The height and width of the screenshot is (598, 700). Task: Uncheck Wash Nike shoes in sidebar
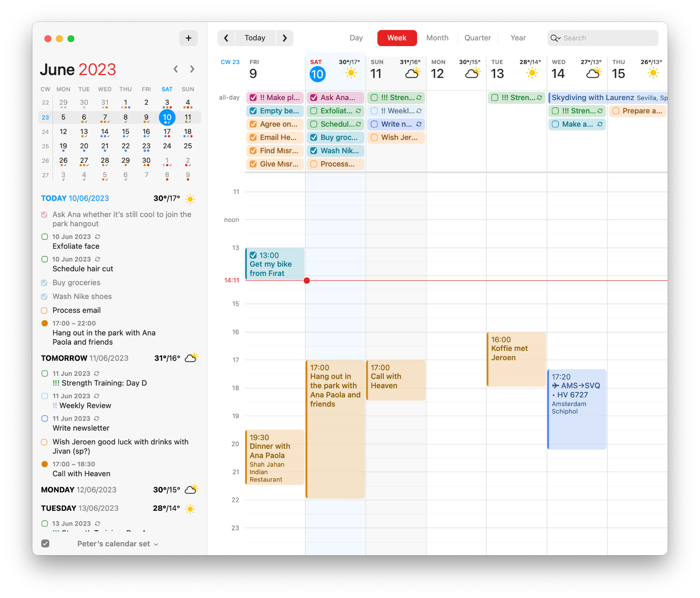(x=44, y=297)
